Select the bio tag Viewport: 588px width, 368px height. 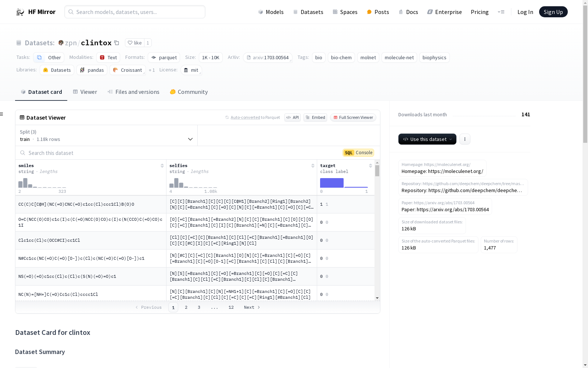pyautogui.click(x=319, y=57)
